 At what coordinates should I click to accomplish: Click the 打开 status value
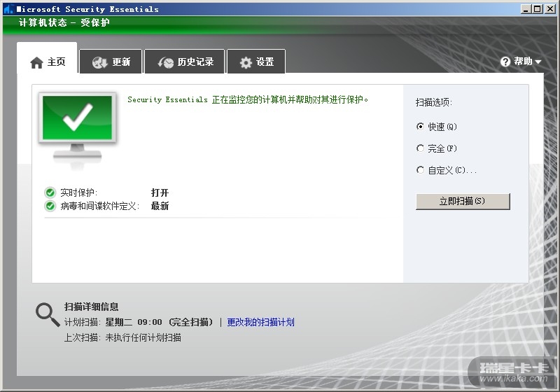(160, 192)
